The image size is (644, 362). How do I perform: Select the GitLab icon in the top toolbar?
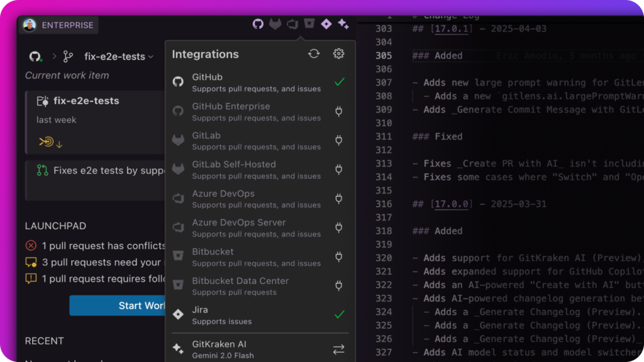275,23
